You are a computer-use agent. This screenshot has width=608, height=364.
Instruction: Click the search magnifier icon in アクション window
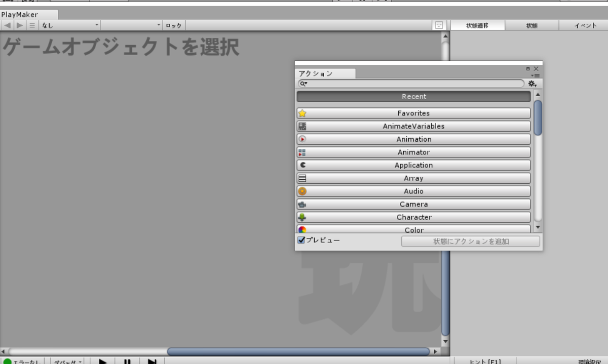pos(303,84)
